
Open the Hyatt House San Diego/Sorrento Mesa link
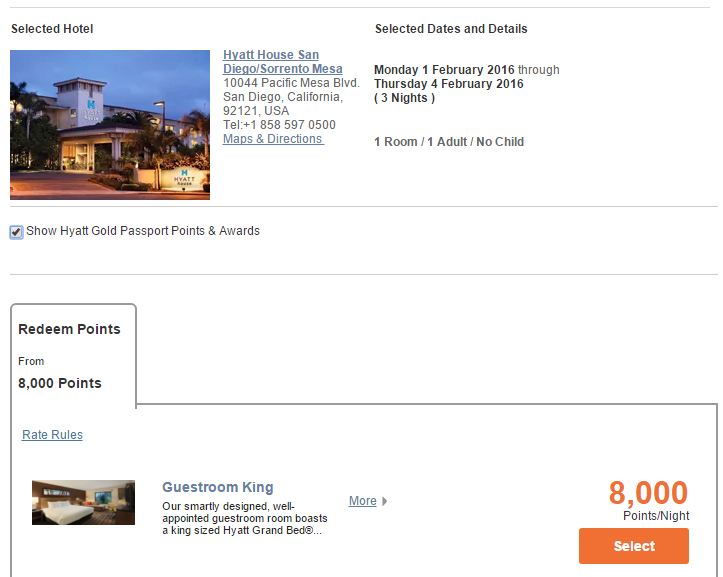click(282, 62)
